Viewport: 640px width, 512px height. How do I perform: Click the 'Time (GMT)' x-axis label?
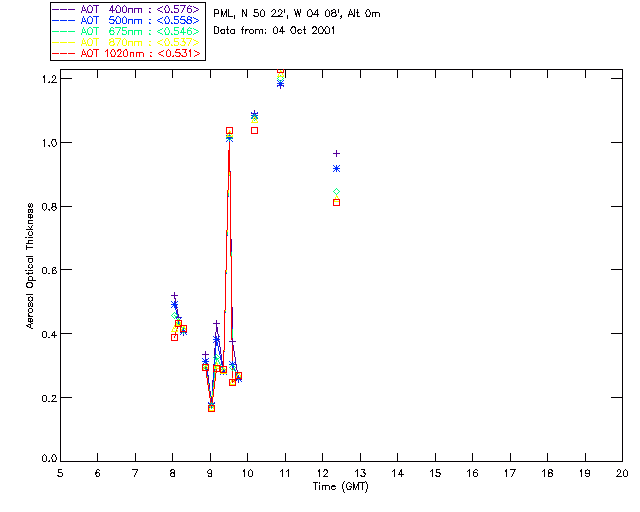click(340, 487)
